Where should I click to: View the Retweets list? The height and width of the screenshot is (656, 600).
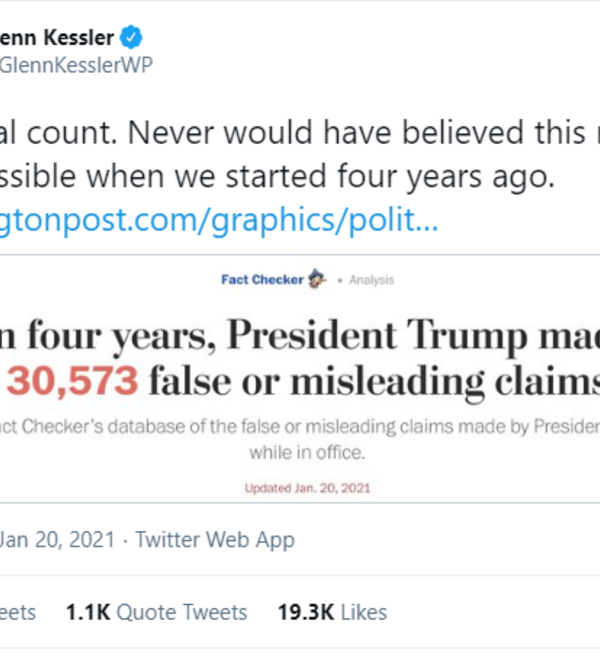18,612
